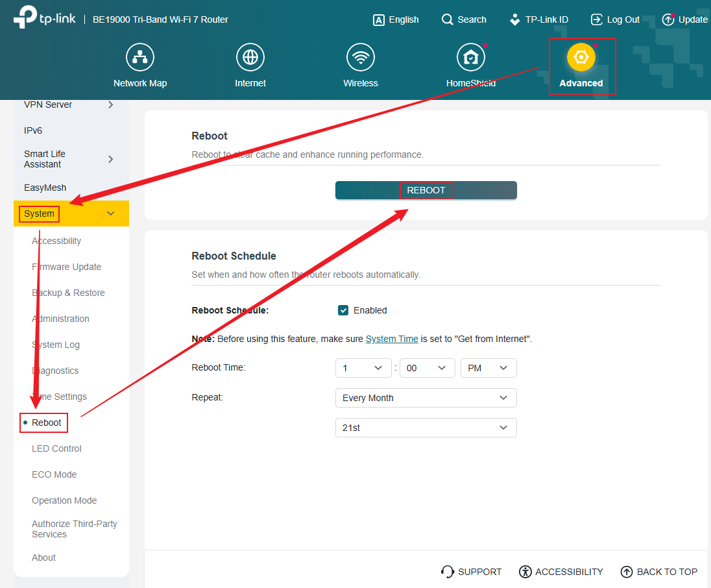Collapse the System menu chevron
This screenshot has height=588, width=711.
pos(110,213)
